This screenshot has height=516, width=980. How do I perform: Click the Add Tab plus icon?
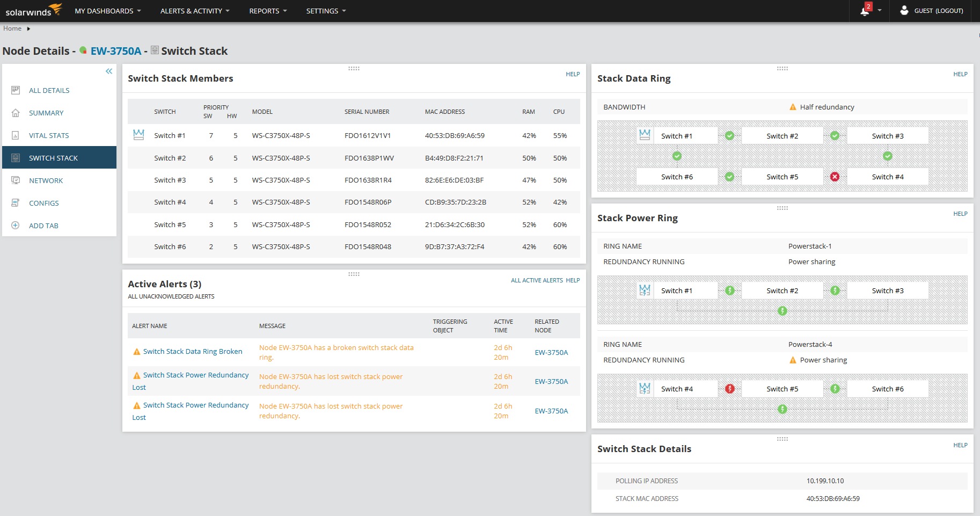click(16, 226)
